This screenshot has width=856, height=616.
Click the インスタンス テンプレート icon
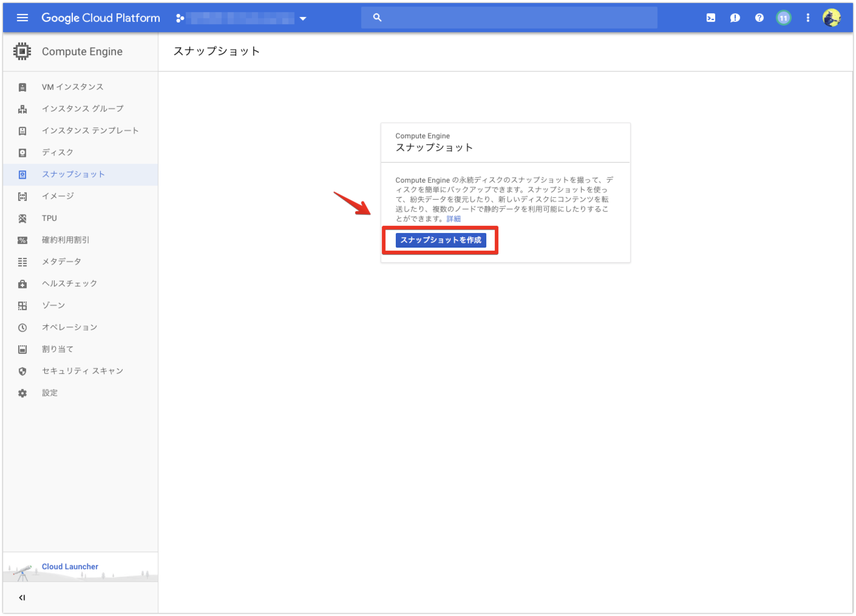coord(22,131)
